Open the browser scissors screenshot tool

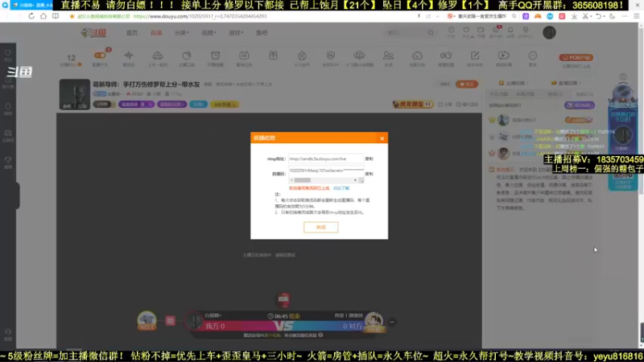(586, 16)
